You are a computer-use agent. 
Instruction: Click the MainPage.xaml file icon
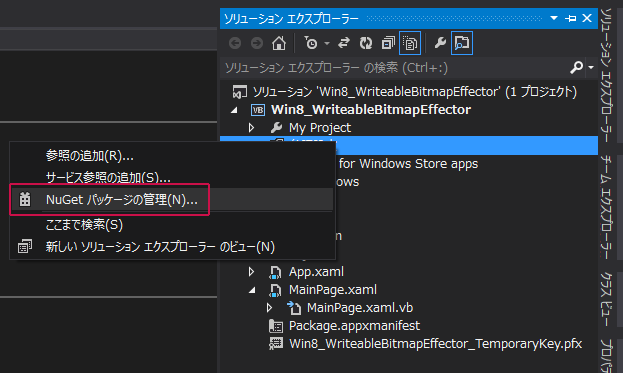275,290
